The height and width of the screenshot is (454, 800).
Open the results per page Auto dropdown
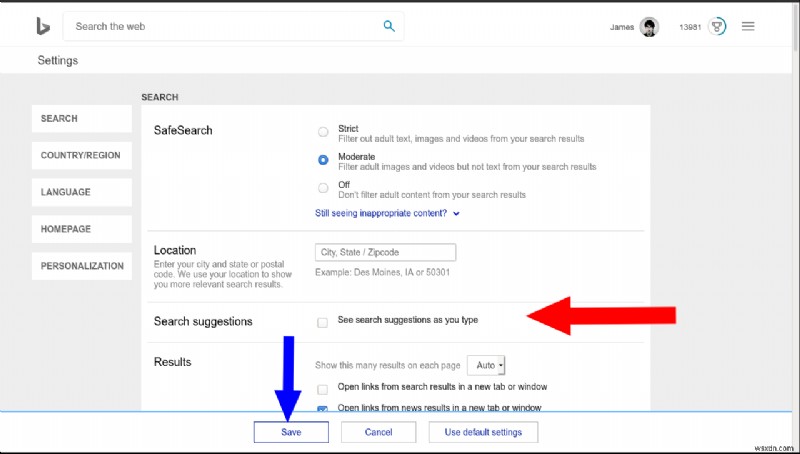486,365
